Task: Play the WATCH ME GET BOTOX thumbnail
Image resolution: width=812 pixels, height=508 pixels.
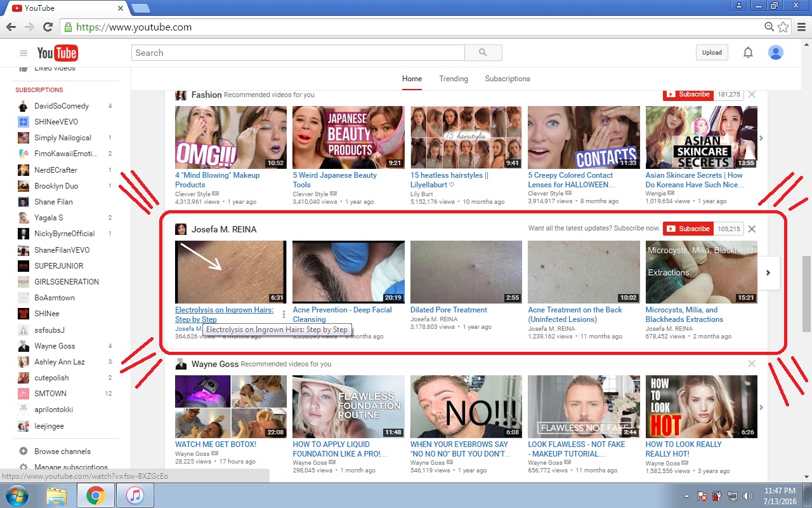Action: [230, 406]
